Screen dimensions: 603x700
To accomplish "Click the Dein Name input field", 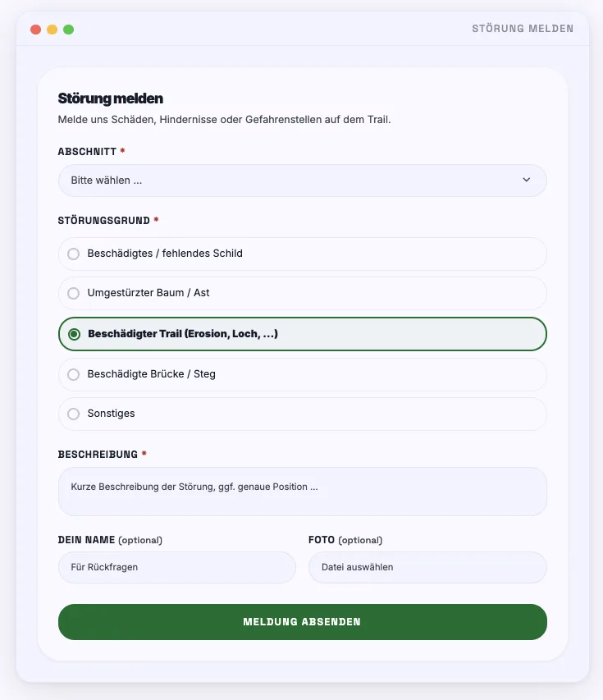I will coord(176,567).
